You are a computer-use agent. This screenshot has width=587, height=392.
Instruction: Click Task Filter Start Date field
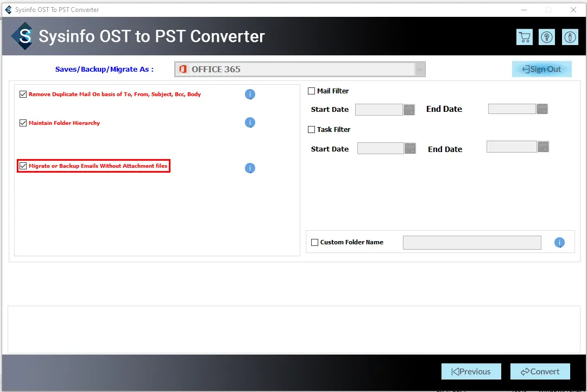tap(381, 148)
